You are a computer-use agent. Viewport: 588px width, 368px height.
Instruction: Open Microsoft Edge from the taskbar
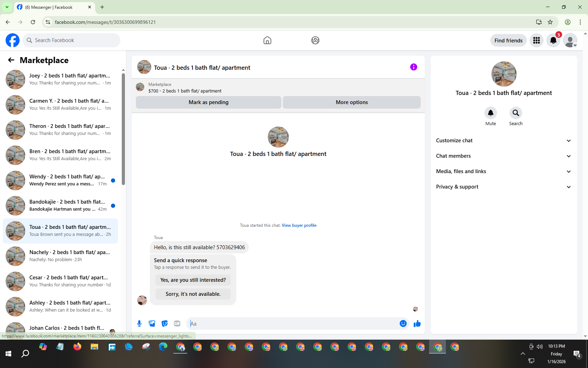click(163, 347)
